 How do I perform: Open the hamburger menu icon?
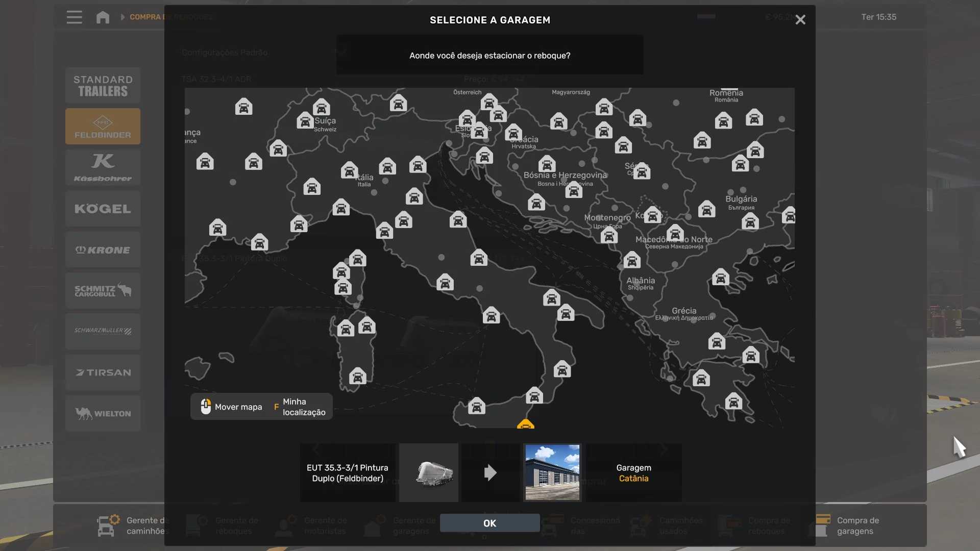[x=74, y=17]
